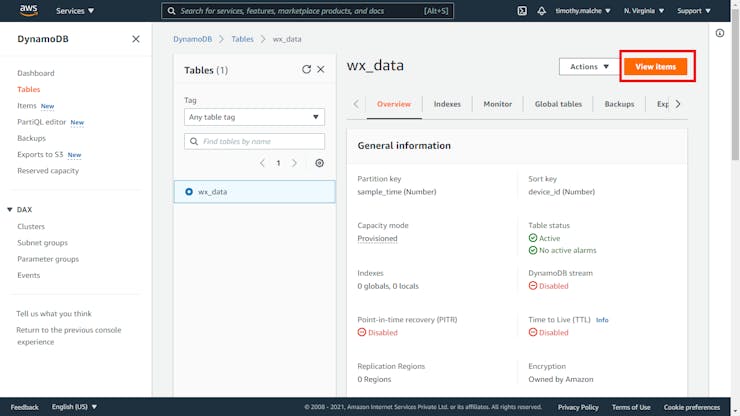The image size is (740, 416).
Task: Click the View items button
Action: coord(656,67)
